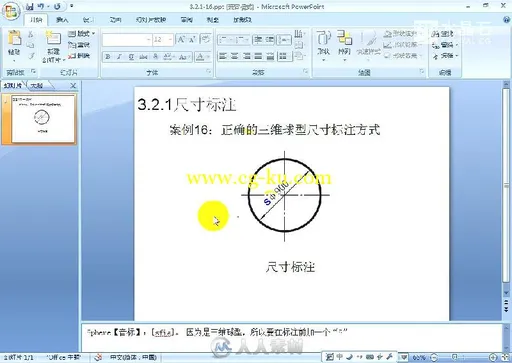
Task: Open the font group dialog launcher
Action: tap(208, 71)
